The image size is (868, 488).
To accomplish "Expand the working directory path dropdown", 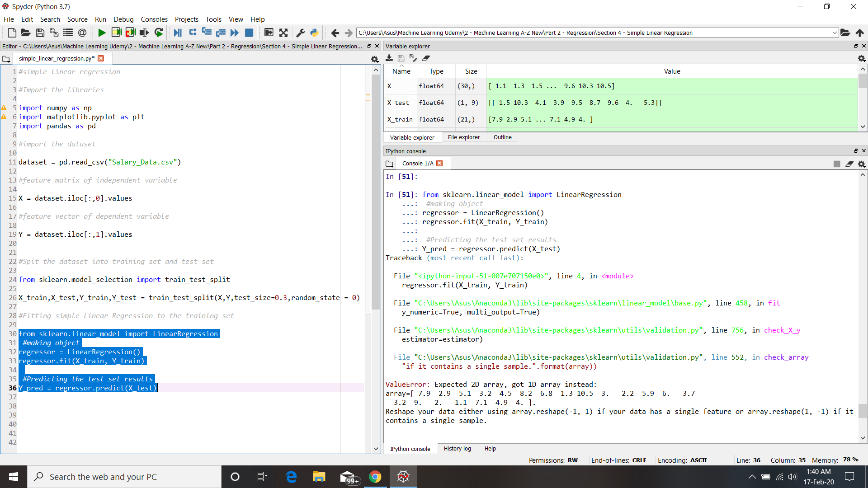I will [x=834, y=33].
